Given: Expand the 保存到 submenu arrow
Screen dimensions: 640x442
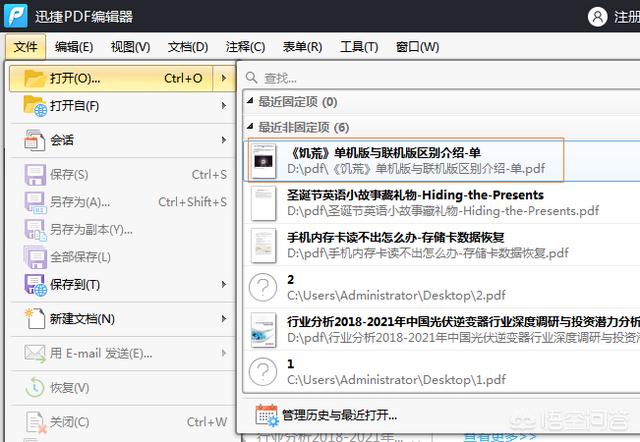Looking at the screenshot, I should pyautogui.click(x=224, y=284).
